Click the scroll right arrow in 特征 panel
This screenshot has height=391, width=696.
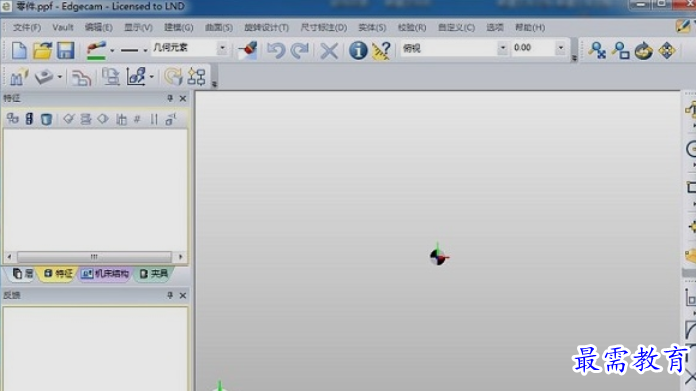180,257
